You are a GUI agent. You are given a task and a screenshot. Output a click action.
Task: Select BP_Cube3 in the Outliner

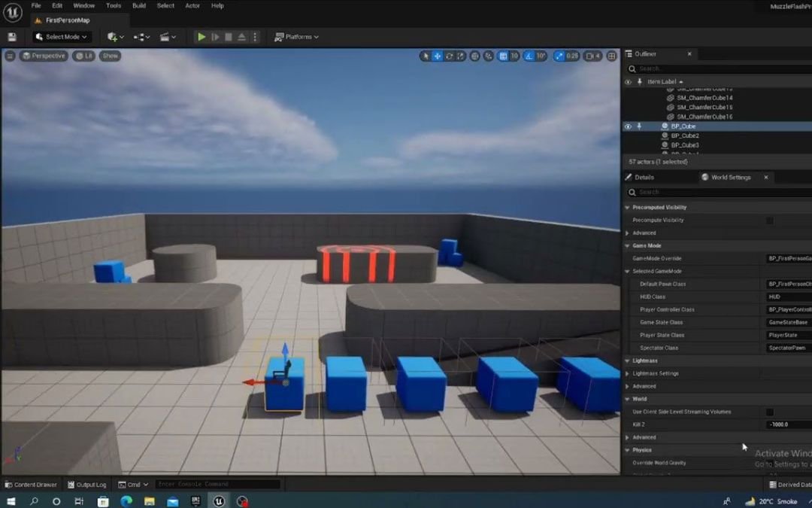[x=685, y=145]
